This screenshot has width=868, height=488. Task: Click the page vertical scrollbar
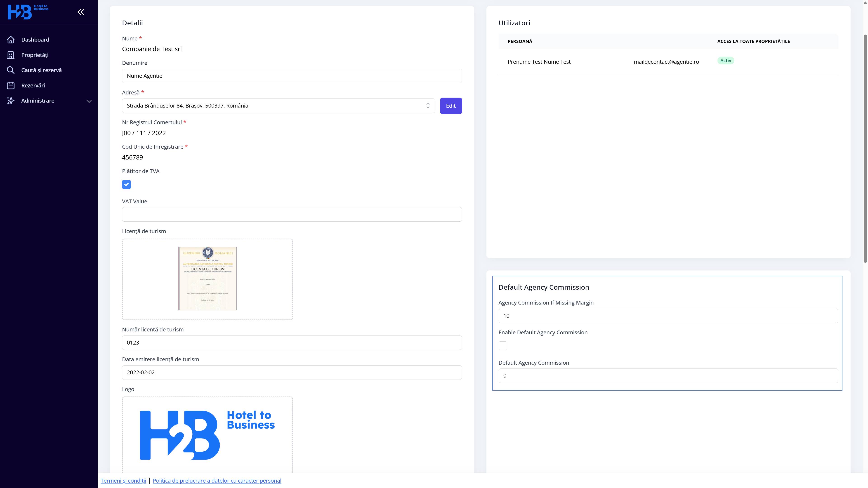(865, 148)
